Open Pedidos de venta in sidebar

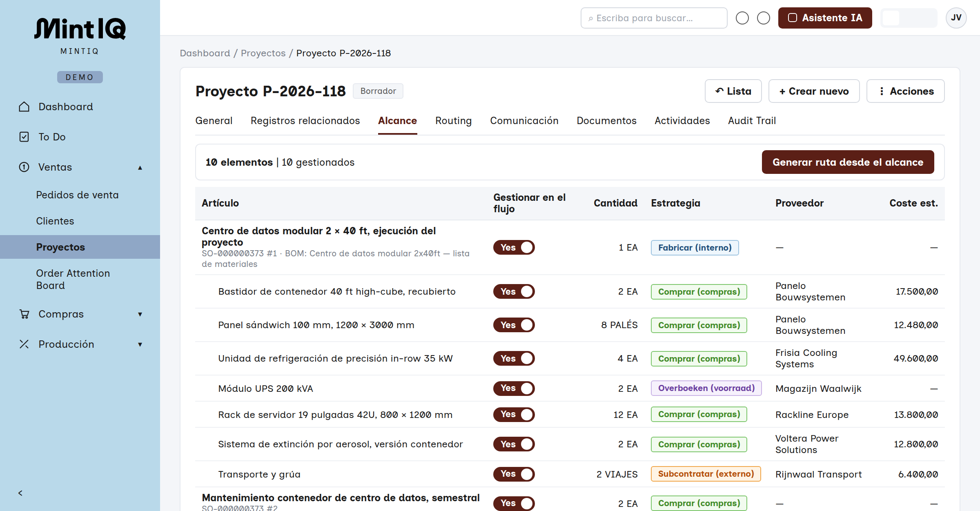77,195
